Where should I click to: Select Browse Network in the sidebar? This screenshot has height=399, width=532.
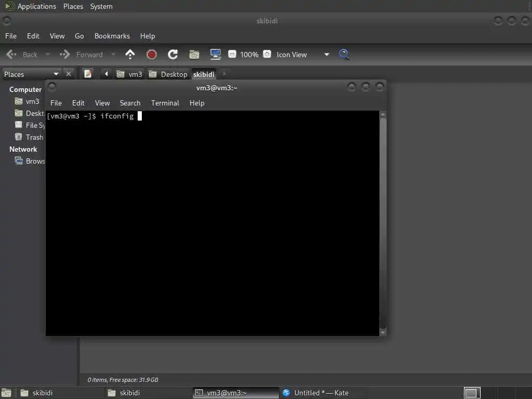click(x=30, y=161)
